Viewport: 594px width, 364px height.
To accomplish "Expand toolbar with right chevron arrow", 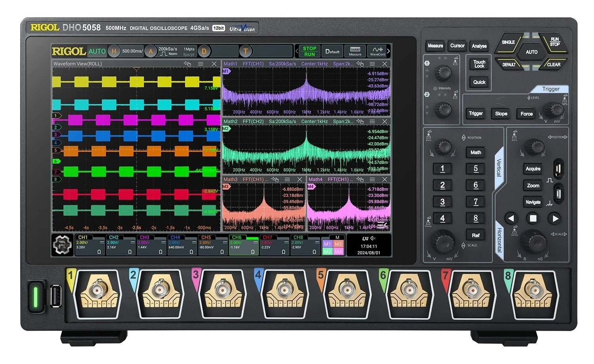I will coord(388,51).
